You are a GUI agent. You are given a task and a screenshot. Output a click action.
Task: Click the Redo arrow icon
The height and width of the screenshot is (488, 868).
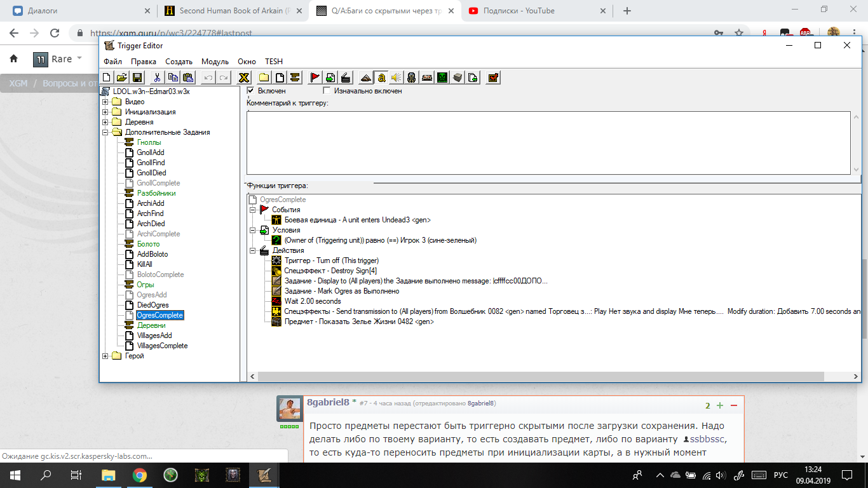(224, 78)
